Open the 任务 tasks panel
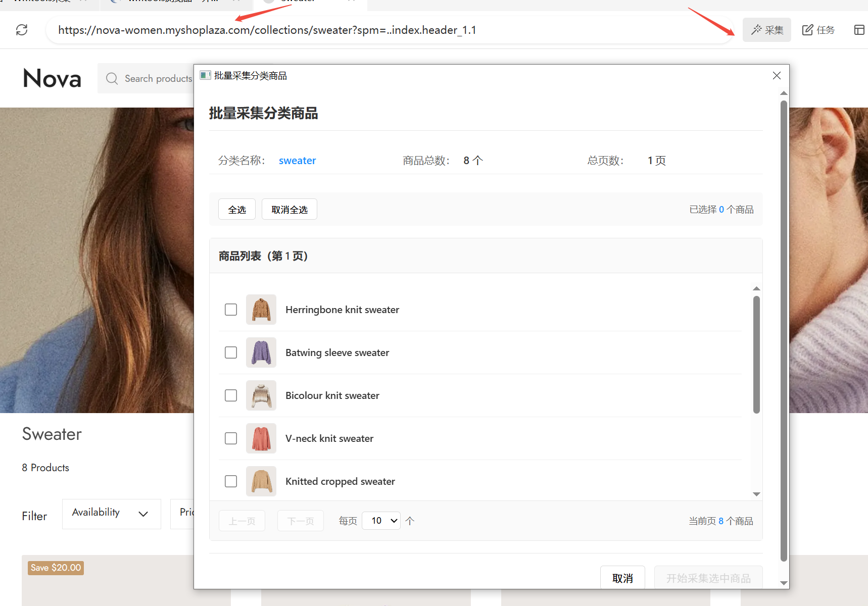Image resolution: width=868 pixels, height=606 pixels. pos(818,30)
